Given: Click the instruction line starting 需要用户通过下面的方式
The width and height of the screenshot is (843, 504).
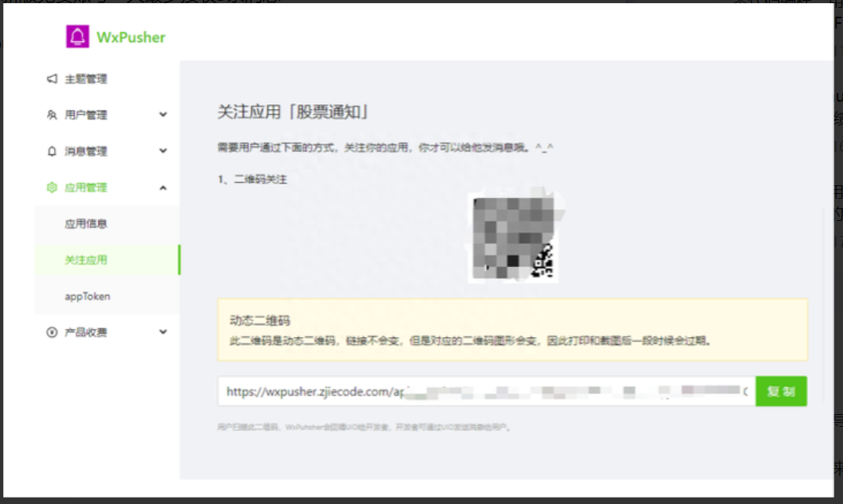Looking at the screenshot, I should click(x=385, y=147).
